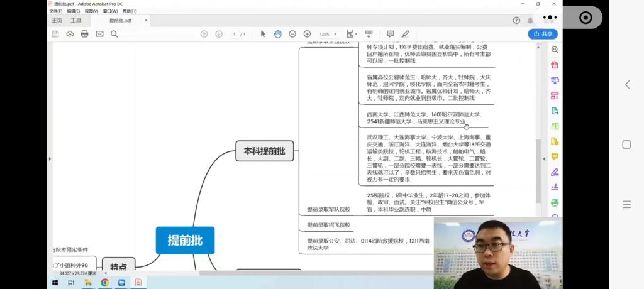This screenshot has height=289, width=644.
Task: Open the Fill & Sign tool in right panel
Action: coord(555,172)
